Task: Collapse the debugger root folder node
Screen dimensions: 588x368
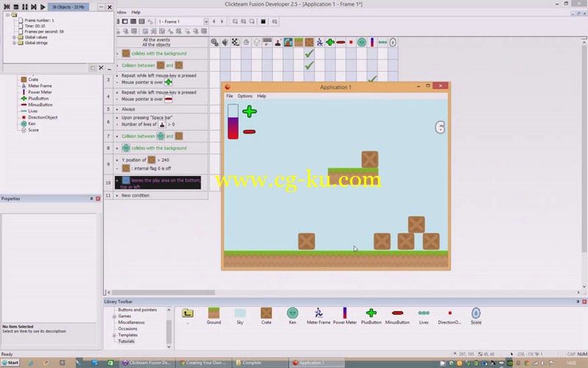Action: coord(7,15)
